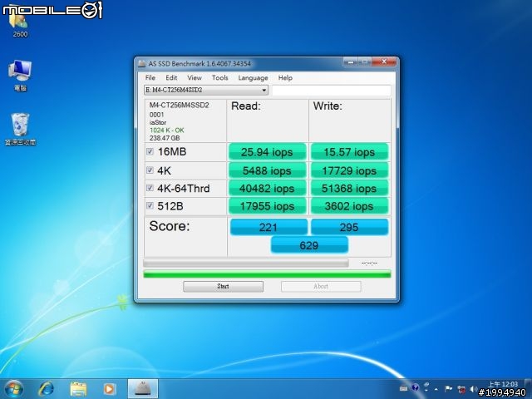532x399 pixels.
Task: Open Windows Media Player from the taskbar
Action: [x=109, y=389]
